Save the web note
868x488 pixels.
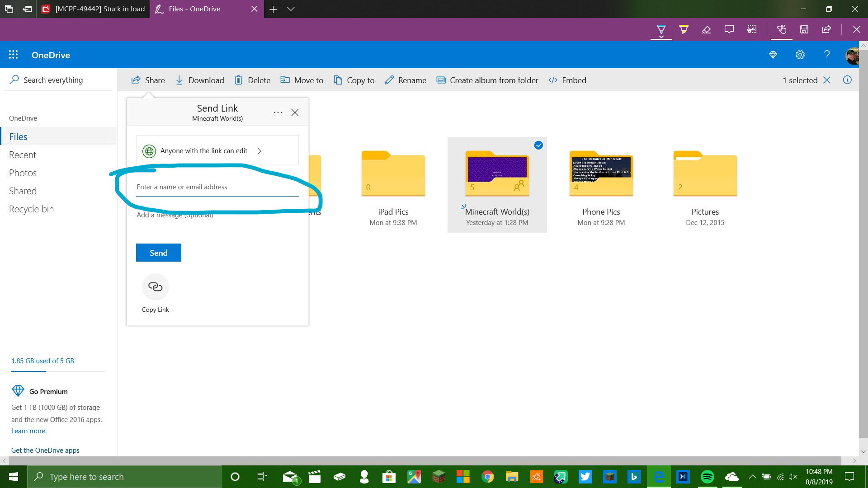point(804,30)
